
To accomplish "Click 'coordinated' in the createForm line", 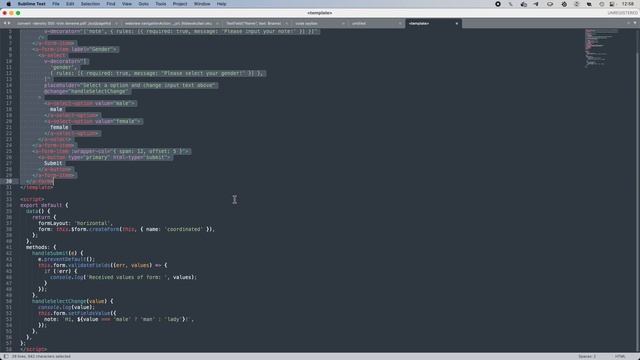I will (x=184, y=229).
